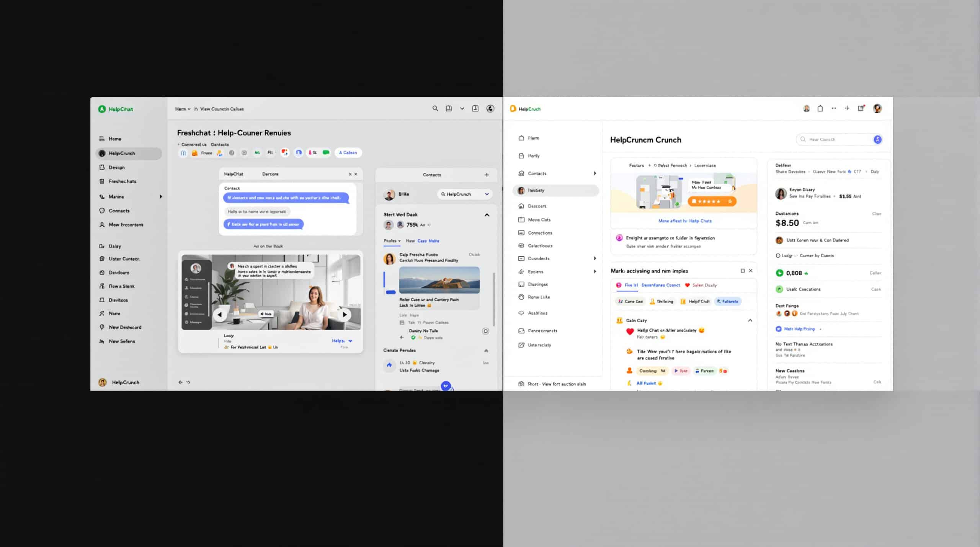The height and width of the screenshot is (547, 980).
Task: Select the New Destcard sidebar item
Action: coord(124,327)
